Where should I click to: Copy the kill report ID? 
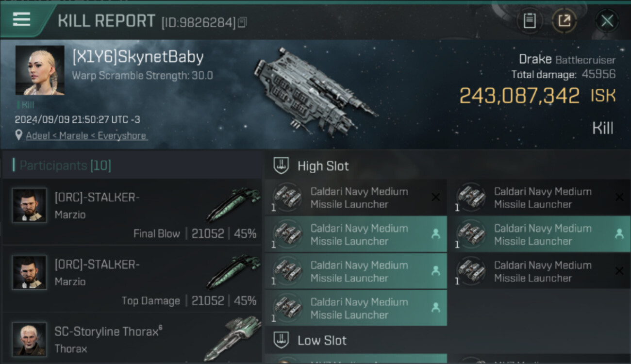(242, 22)
